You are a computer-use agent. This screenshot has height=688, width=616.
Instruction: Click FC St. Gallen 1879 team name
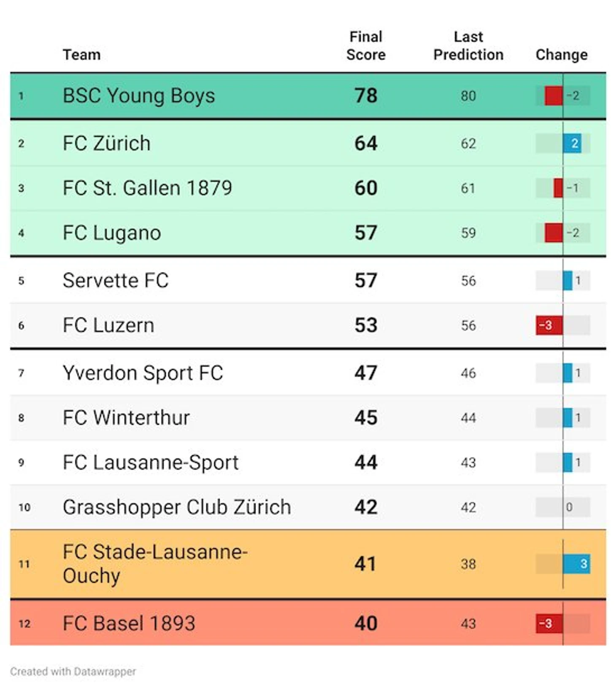tap(147, 188)
